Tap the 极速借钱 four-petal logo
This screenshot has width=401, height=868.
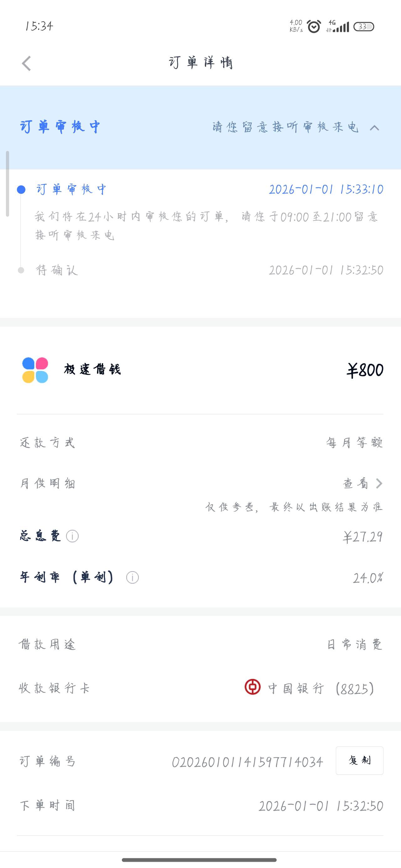35,370
